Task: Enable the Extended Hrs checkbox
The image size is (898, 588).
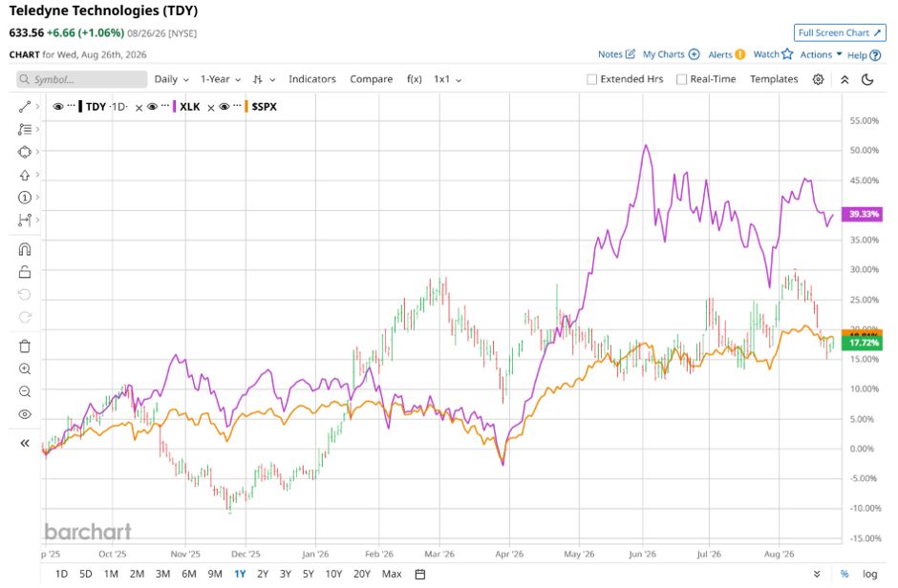Action: tap(592, 79)
